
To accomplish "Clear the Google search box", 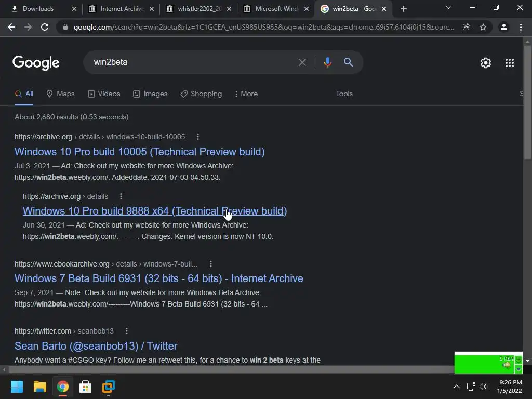I will click(x=302, y=62).
